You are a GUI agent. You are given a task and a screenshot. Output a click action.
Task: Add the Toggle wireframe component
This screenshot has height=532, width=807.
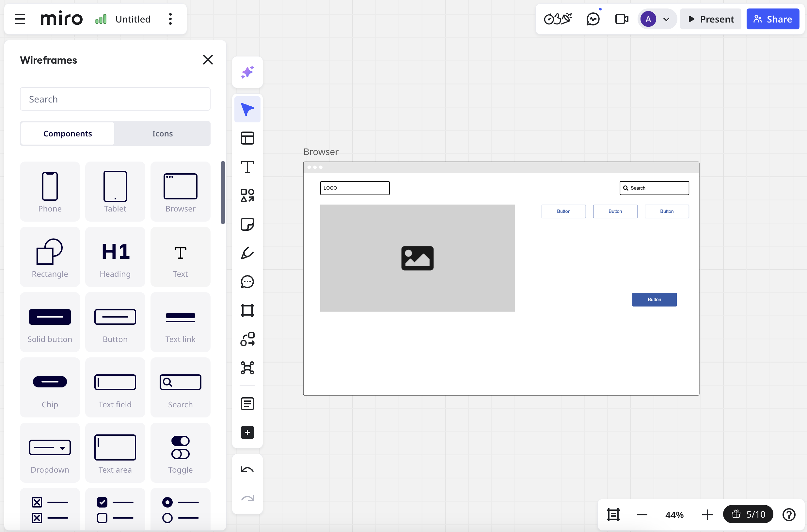coord(180,453)
